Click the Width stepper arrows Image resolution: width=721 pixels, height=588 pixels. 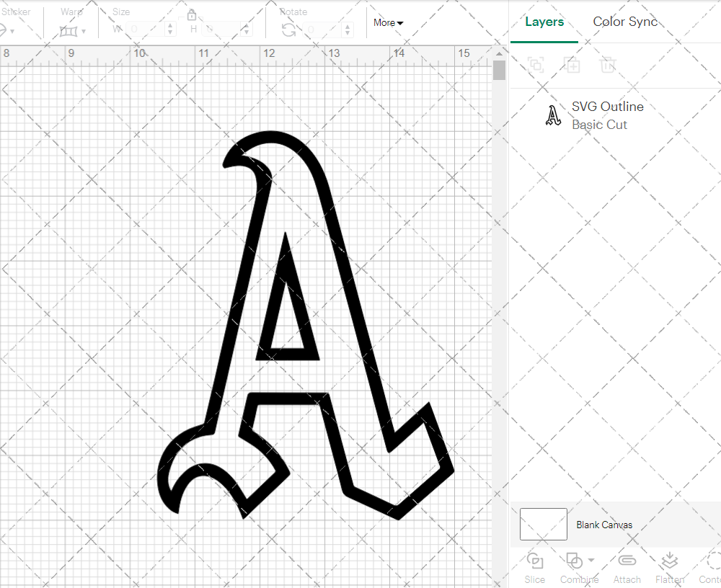pos(170,30)
